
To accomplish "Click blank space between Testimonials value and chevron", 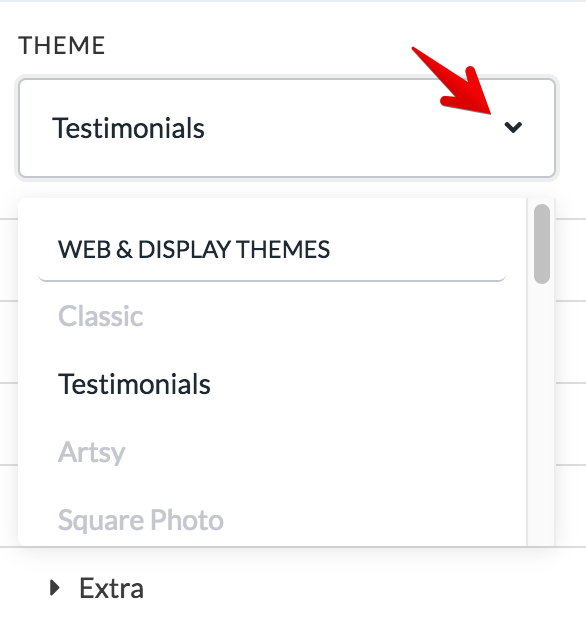I will click(x=353, y=128).
